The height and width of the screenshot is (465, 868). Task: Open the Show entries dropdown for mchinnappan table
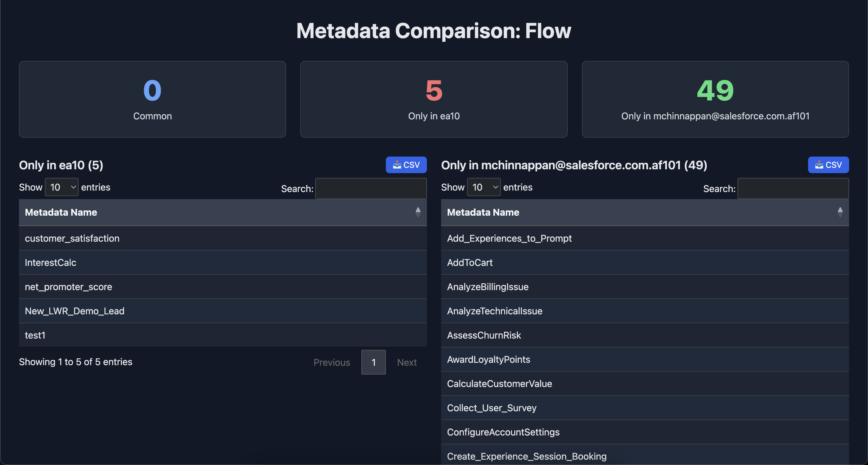[x=484, y=187]
